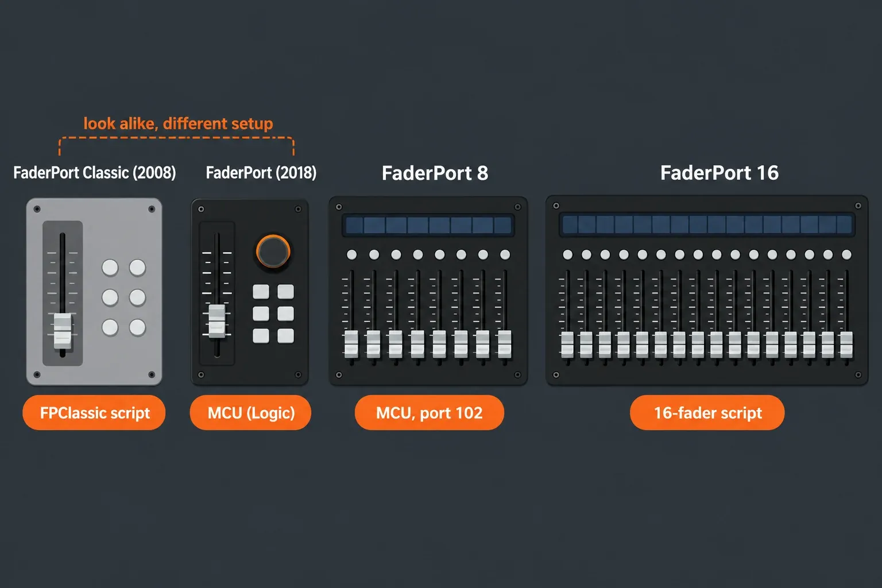Choose the "MCU, port 102" pill

pos(430,413)
